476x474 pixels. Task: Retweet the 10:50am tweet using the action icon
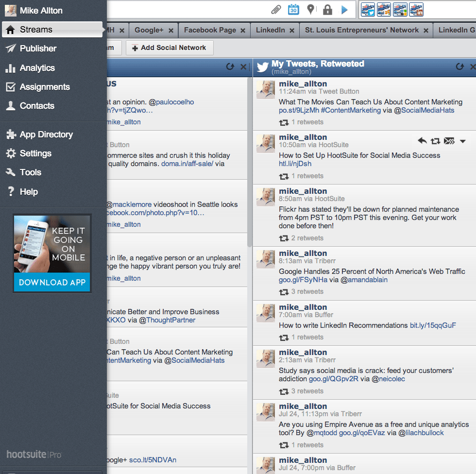point(435,141)
